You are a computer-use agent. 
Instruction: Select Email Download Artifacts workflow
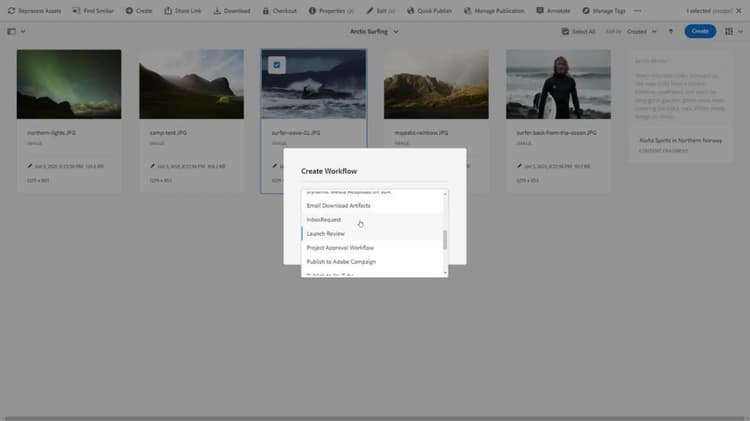(372, 206)
